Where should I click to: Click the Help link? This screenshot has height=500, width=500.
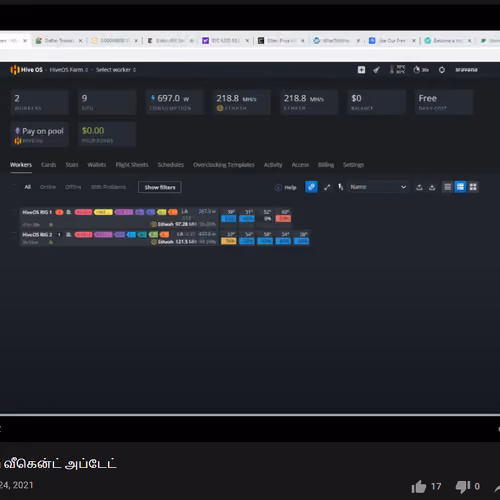coord(286,187)
